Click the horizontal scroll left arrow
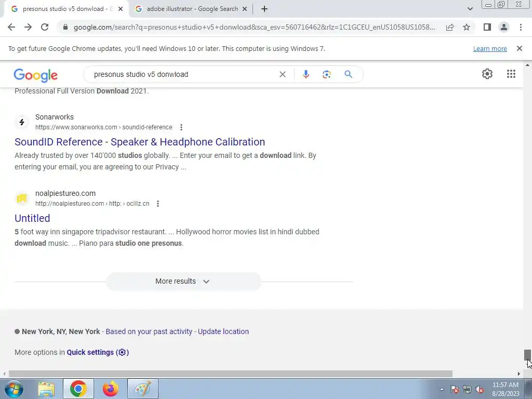The image size is (532, 399). (4, 374)
